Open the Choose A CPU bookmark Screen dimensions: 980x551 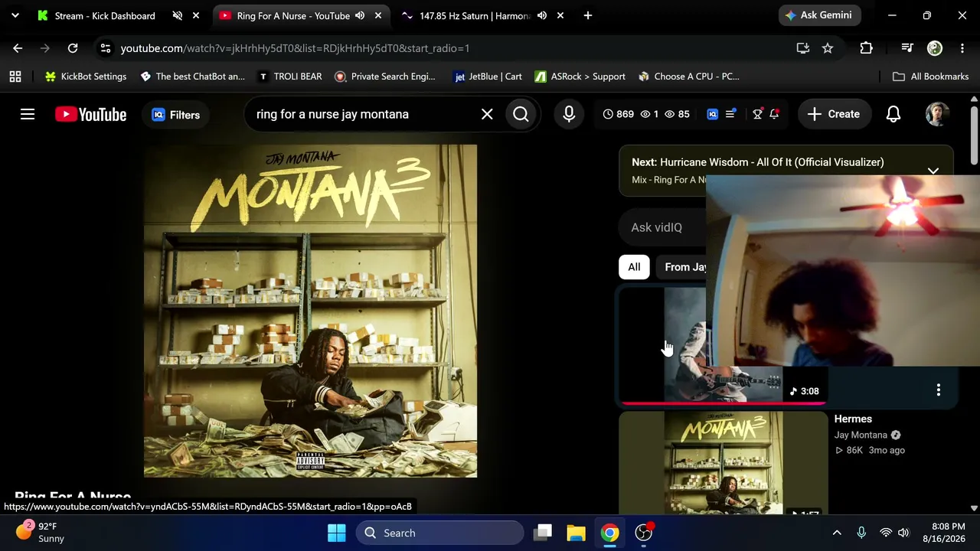(x=689, y=77)
